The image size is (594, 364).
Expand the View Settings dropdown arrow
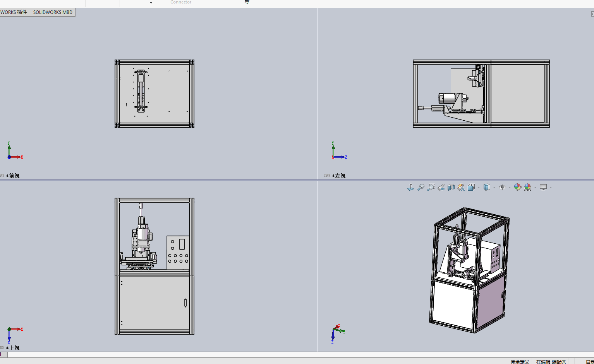tap(551, 188)
